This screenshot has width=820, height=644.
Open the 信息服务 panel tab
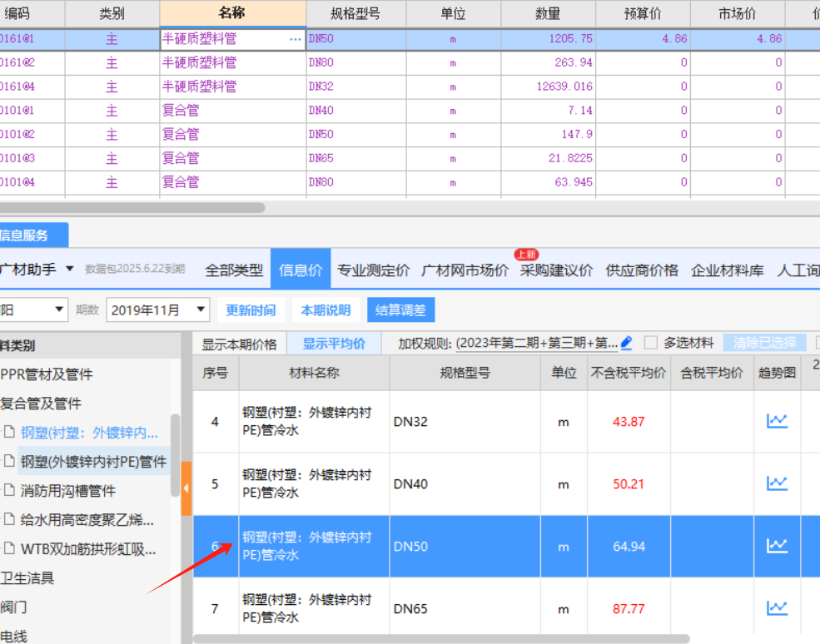point(33,235)
